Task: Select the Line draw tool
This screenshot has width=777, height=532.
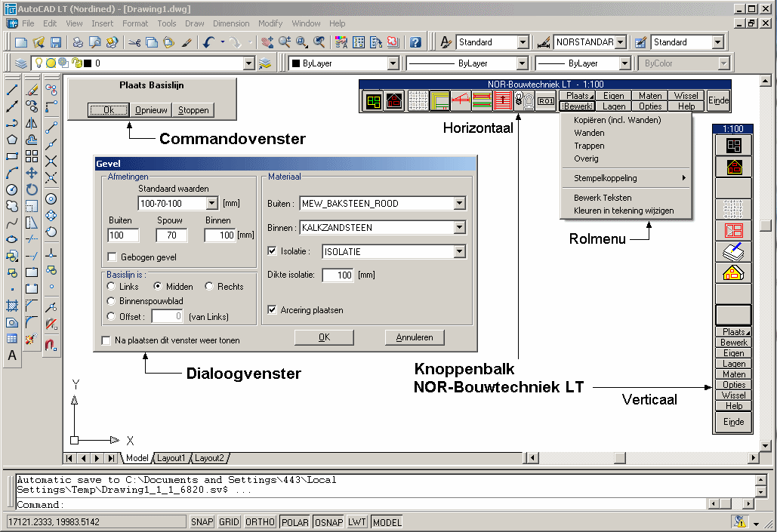Action: (x=12, y=90)
